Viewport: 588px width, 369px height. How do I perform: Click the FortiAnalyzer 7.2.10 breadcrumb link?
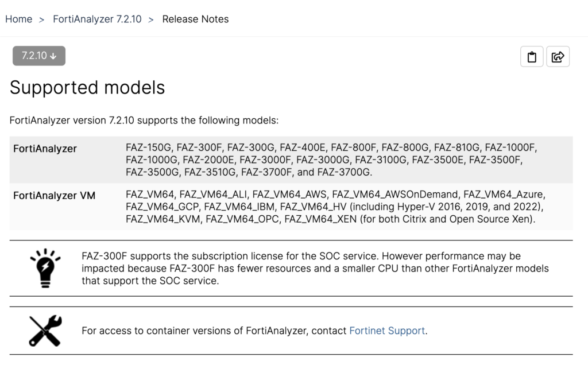pos(97,19)
